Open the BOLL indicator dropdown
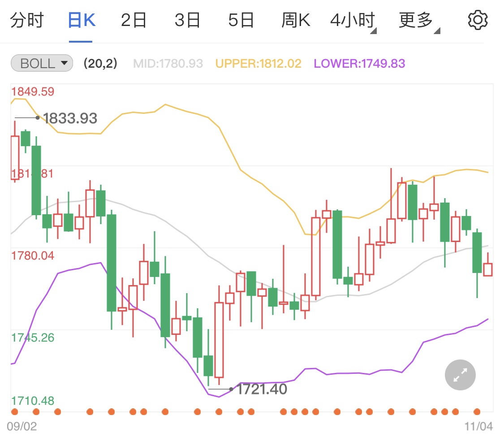 pyautogui.click(x=42, y=63)
